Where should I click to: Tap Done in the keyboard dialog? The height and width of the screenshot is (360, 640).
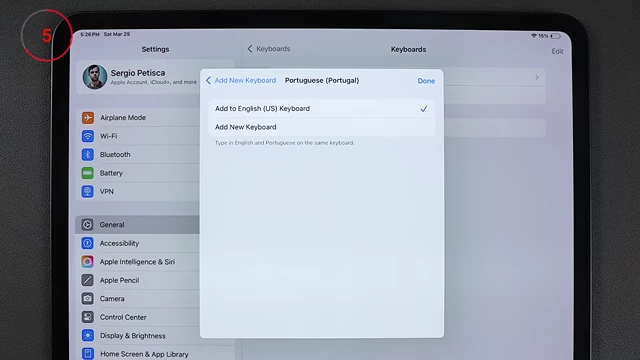(x=426, y=81)
